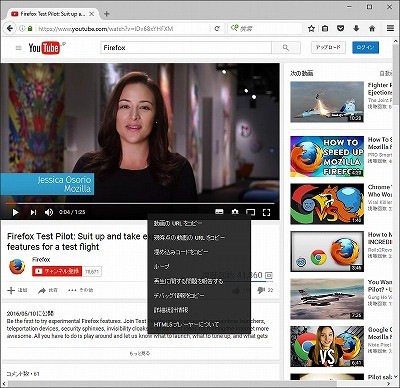Go back using the browser back arrow
Viewport: 400px width, 388px height.
[10, 29]
